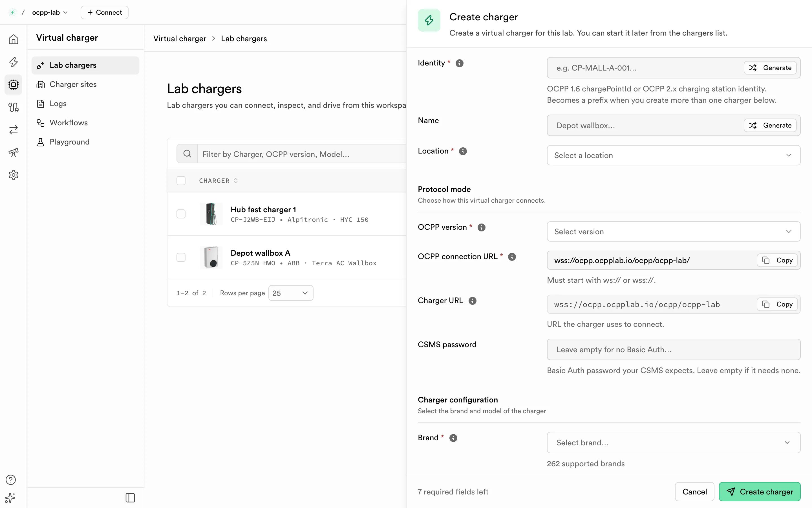Open Lab chargers in sidebar
812x508 pixels.
(85, 65)
